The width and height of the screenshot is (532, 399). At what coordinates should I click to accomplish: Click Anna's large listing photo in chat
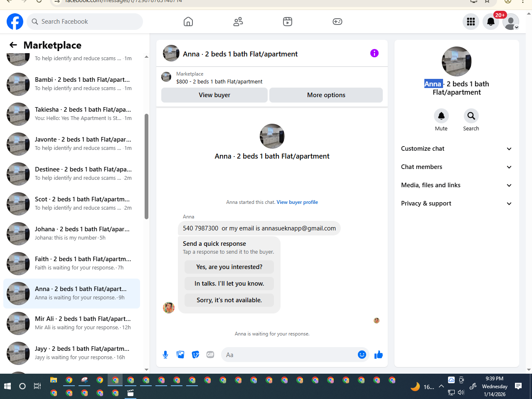272,136
